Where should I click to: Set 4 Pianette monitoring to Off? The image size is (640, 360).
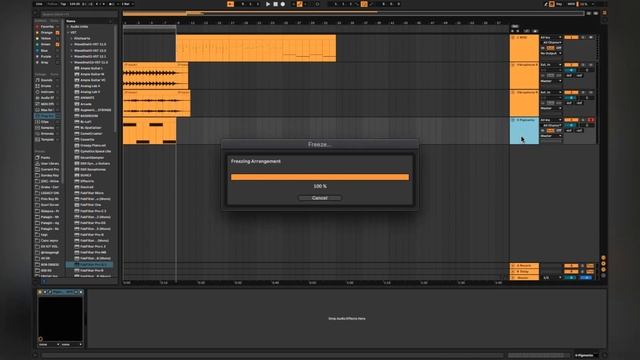(x=559, y=131)
